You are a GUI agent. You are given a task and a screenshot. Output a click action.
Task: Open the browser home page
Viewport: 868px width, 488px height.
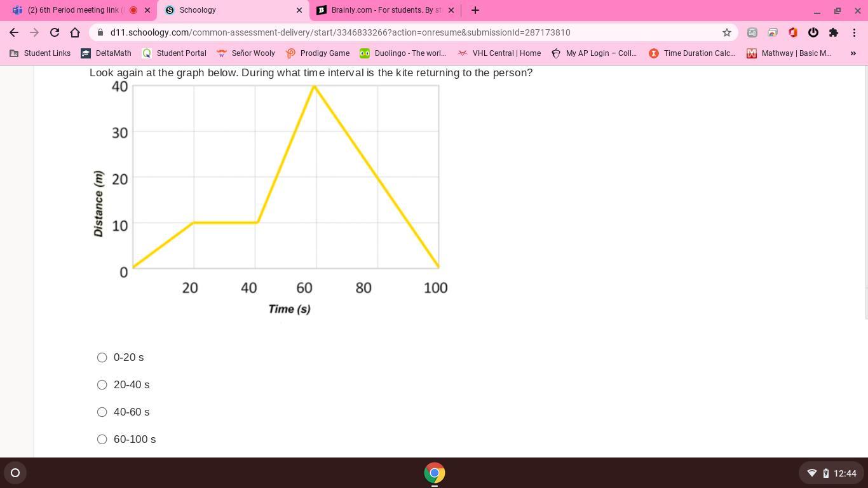75,32
